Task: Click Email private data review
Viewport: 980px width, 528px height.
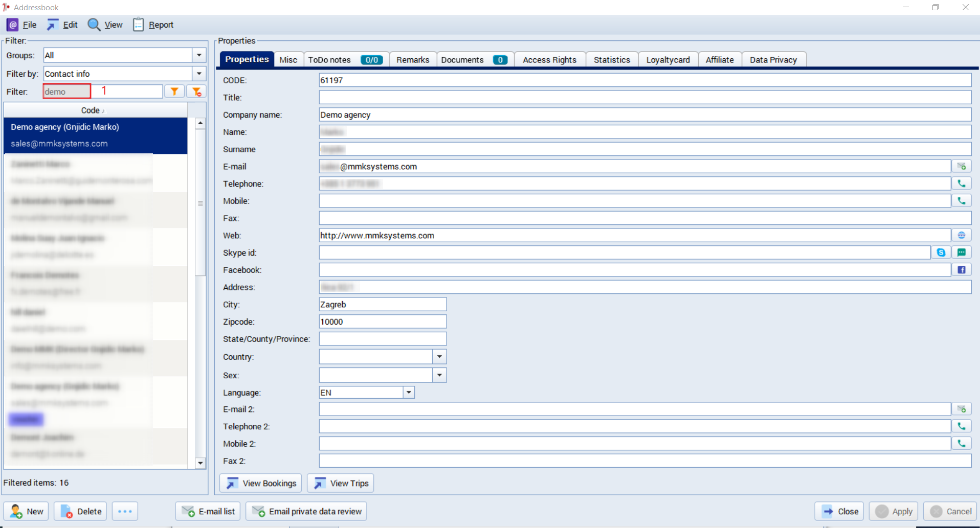Action: pyautogui.click(x=306, y=511)
